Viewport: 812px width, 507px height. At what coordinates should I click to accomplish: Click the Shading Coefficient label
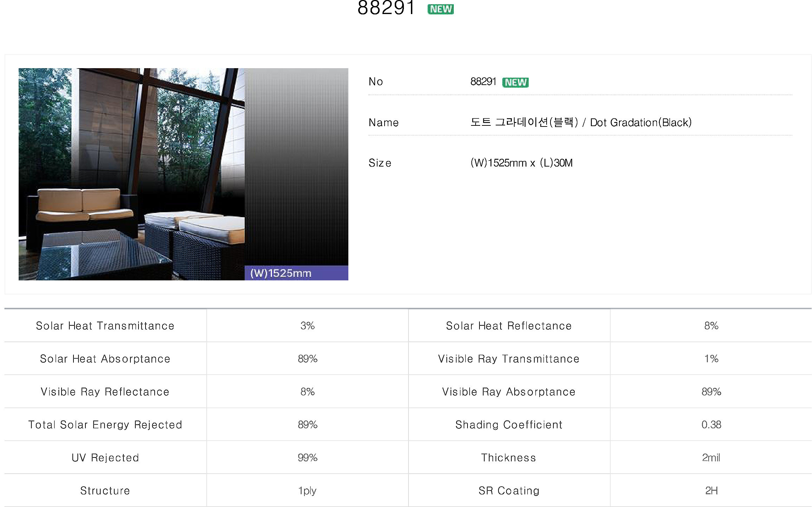[509, 425]
